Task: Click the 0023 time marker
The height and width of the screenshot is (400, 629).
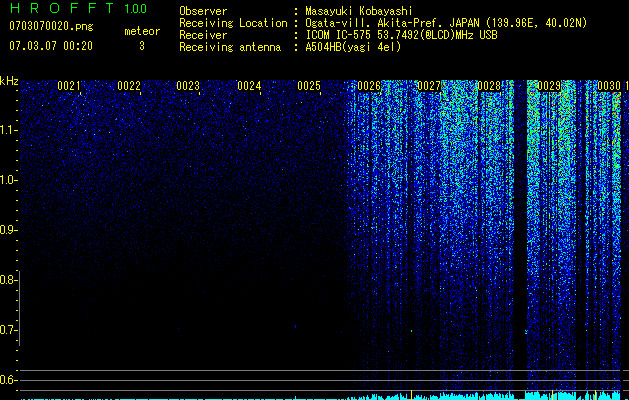Action: [x=188, y=86]
